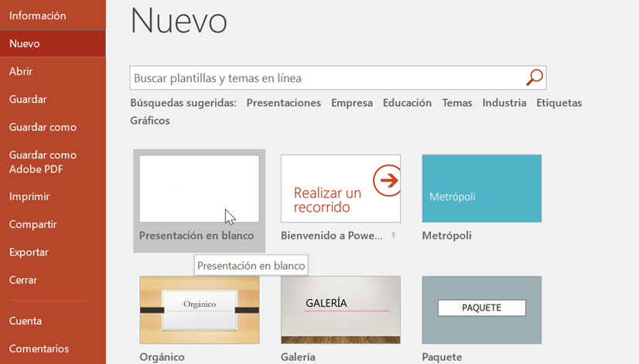Open the Cuenta page
Screen dimensions: 639x364
(x=26, y=321)
